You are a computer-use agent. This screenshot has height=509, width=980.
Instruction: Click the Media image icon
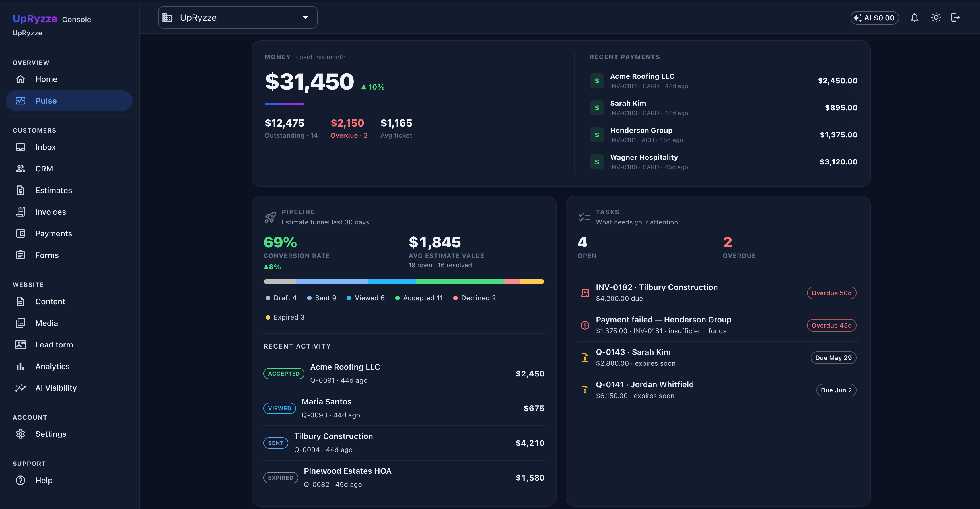20,323
